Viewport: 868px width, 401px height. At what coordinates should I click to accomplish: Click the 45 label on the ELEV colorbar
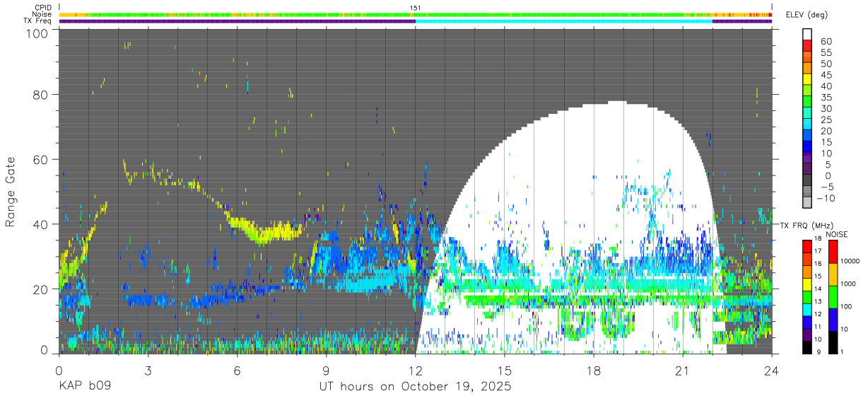825,75
